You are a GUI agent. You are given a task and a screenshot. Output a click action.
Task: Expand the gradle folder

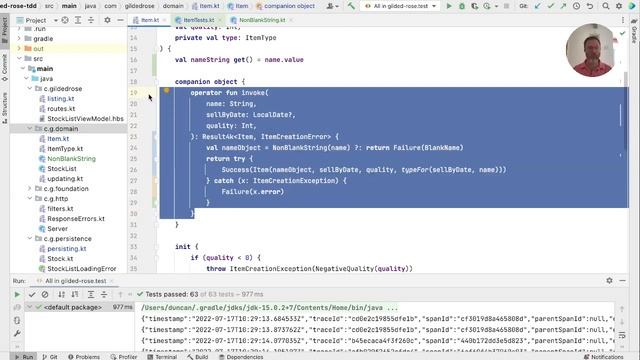pyautogui.click(x=19, y=38)
